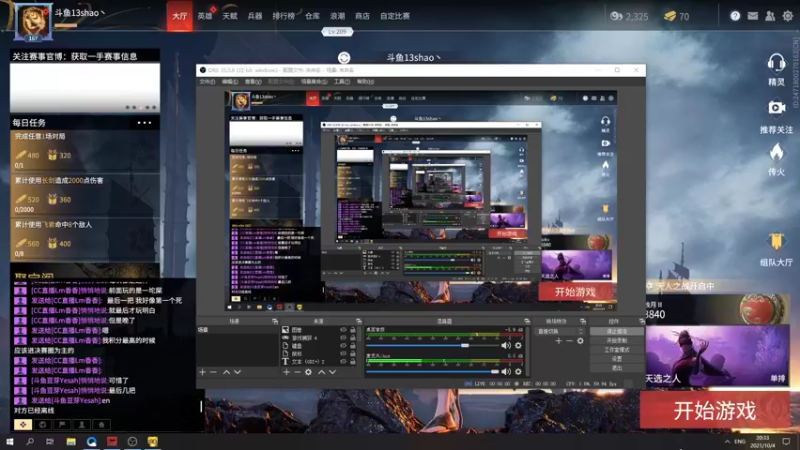Open the 精灵 headset icon
Image resolution: width=800 pixels, height=450 pixels.
click(776, 64)
